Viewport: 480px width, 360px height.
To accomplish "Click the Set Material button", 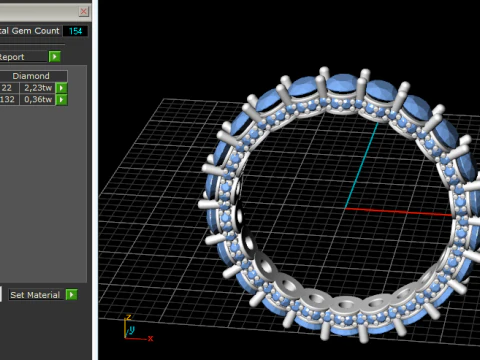I will (x=35, y=295).
